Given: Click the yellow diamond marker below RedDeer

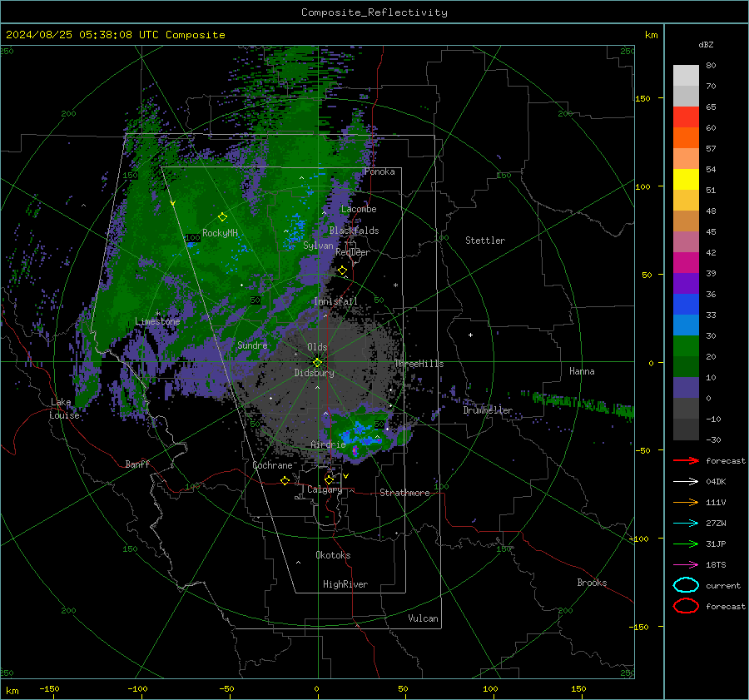Looking at the screenshot, I should click(342, 271).
